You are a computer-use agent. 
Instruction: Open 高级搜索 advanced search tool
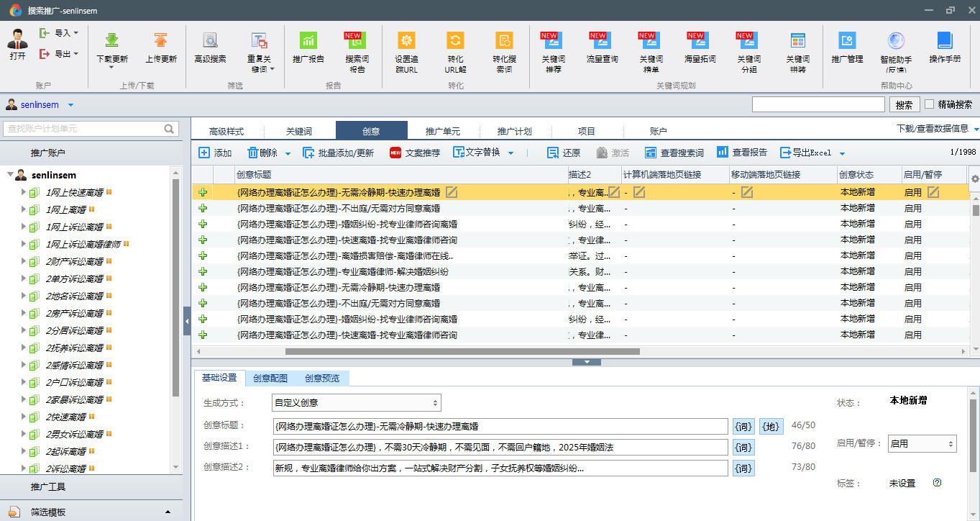[x=210, y=41]
